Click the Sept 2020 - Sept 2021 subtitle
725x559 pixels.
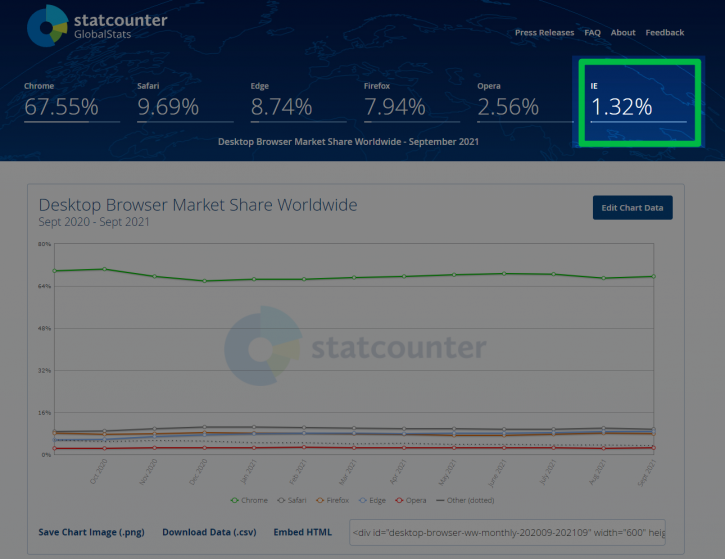pos(94,222)
